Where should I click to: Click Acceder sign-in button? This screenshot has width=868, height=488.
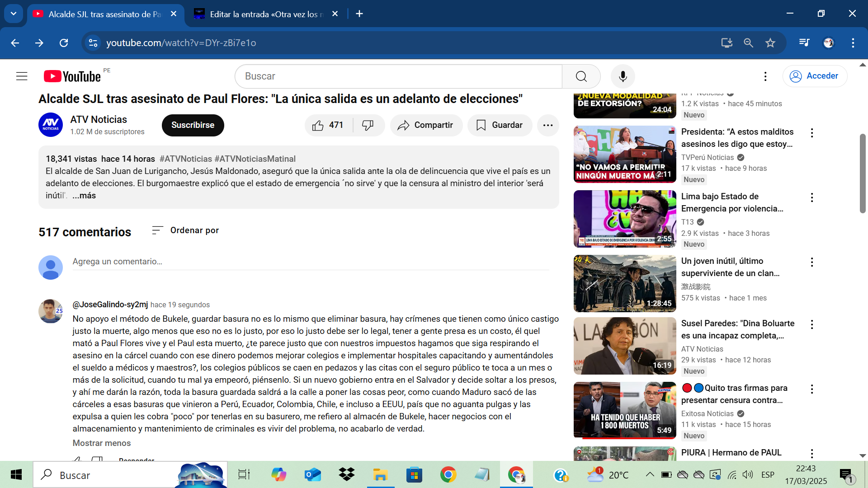[x=815, y=76]
